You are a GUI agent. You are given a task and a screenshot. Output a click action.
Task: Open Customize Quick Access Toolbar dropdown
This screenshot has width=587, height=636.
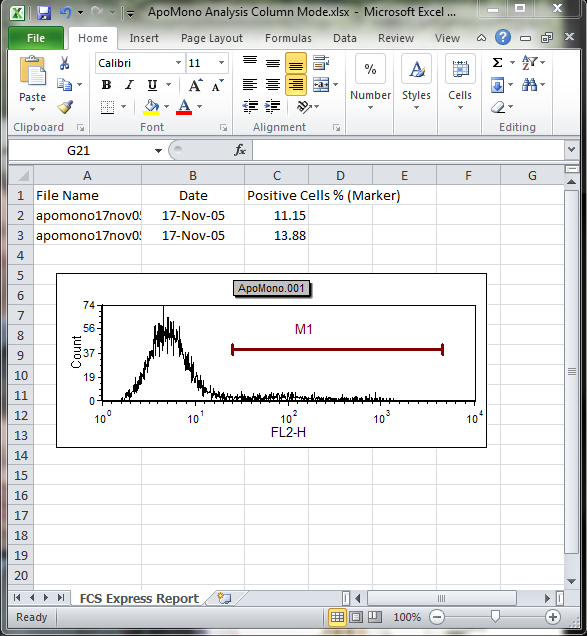[x=130, y=14]
